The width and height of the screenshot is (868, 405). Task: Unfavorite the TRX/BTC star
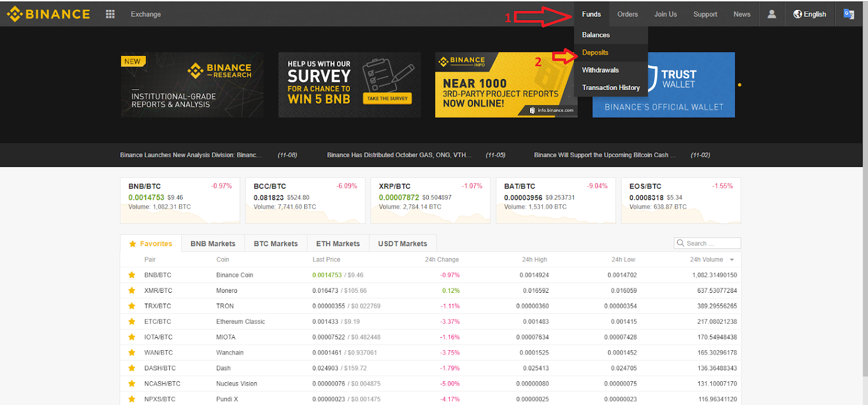coord(132,306)
